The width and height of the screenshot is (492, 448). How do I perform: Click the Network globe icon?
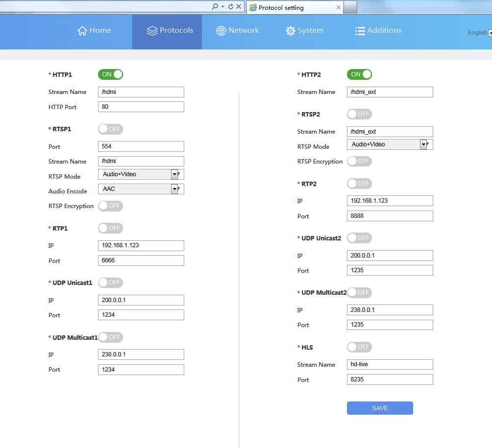click(x=221, y=31)
